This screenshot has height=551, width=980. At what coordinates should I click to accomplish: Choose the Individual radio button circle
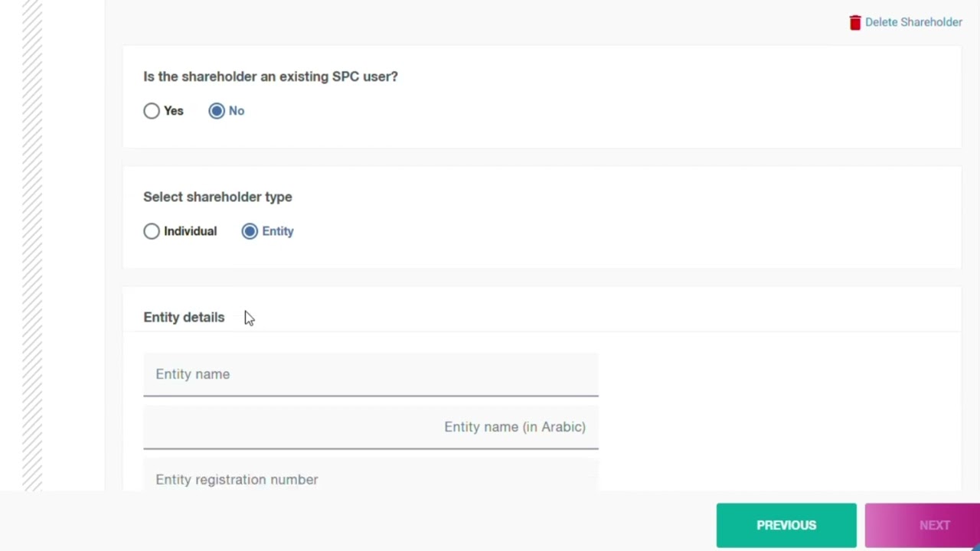point(152,231)
